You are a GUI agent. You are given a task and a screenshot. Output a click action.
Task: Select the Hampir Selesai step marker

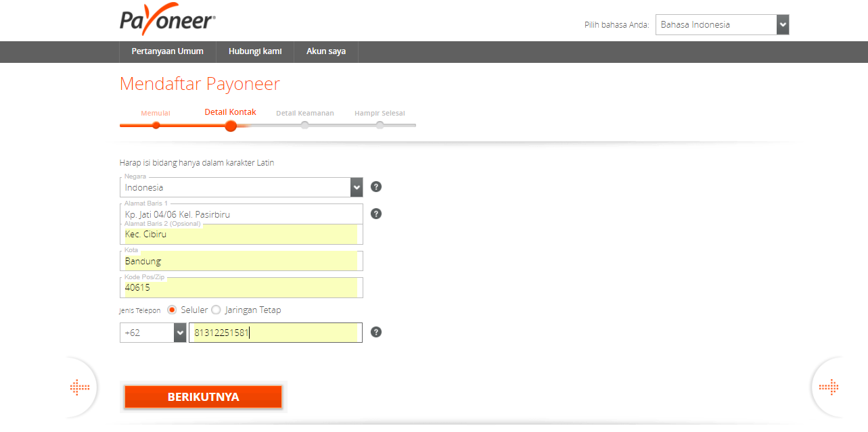pos(380,125)
